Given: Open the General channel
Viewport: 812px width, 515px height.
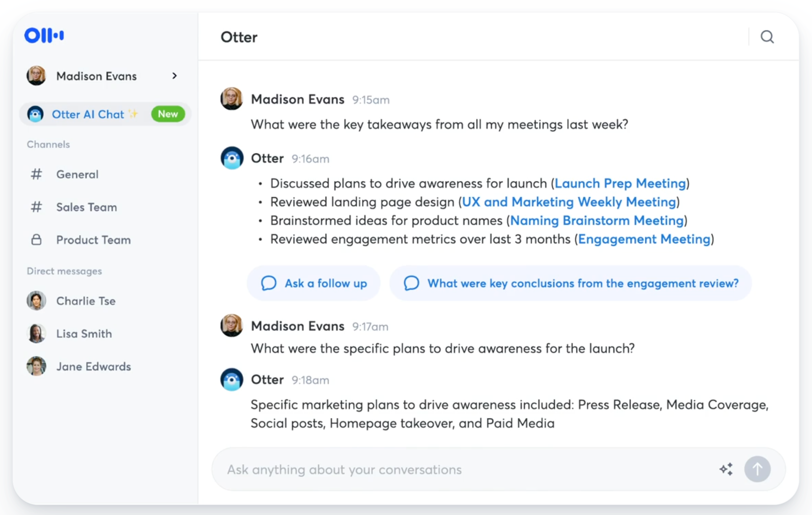Looking at the screenshot, I should tap(77, 174).
